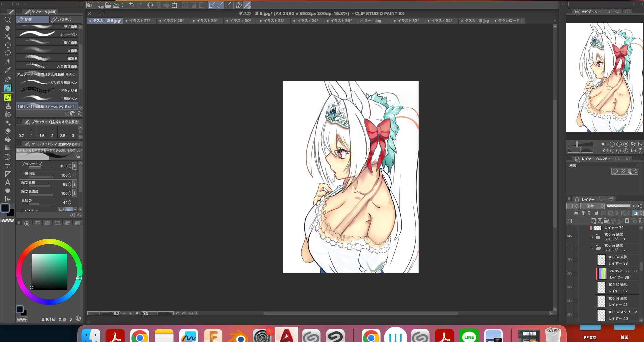
Task: Toggle Clip to Layer Below icon
Action: (x=576, y=213)
